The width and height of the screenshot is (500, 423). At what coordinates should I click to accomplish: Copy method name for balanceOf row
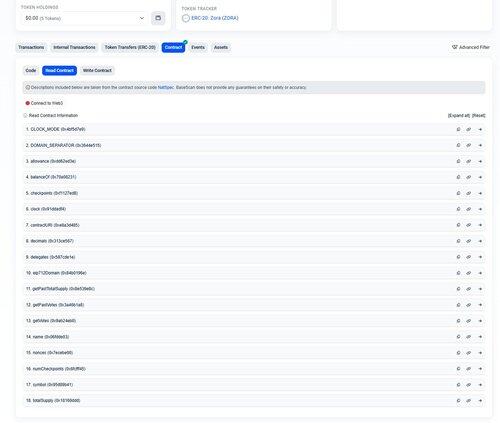pos(458,177)
